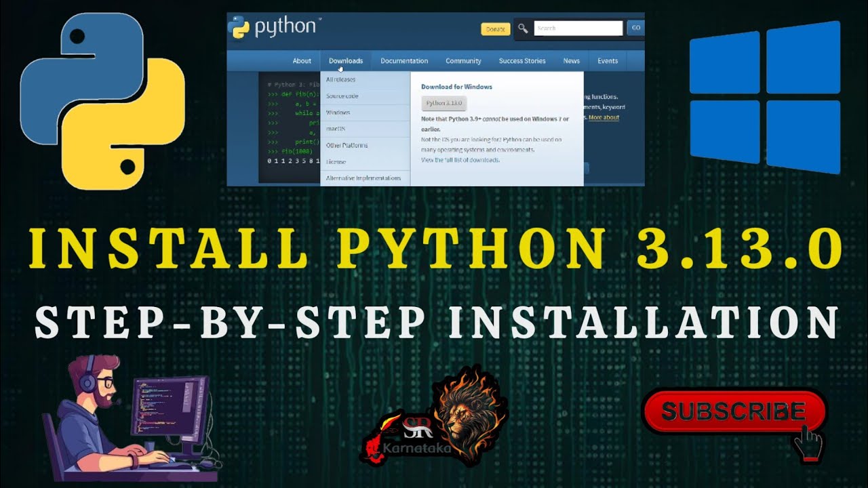The width and height of the screenshot is (868, 488).
Task: Click the python.org logo in the site header
Action: [274, 27]
